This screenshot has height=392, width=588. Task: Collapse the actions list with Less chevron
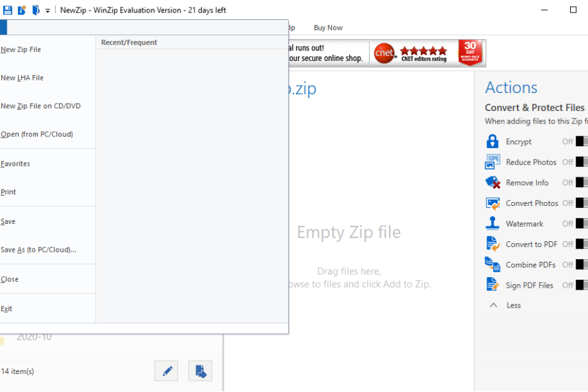(494, 305)
